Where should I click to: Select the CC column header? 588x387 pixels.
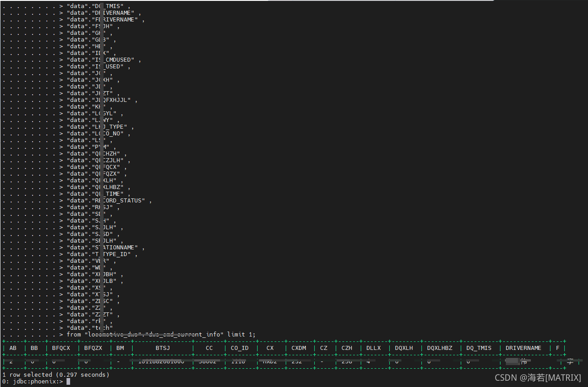point(209,348)
